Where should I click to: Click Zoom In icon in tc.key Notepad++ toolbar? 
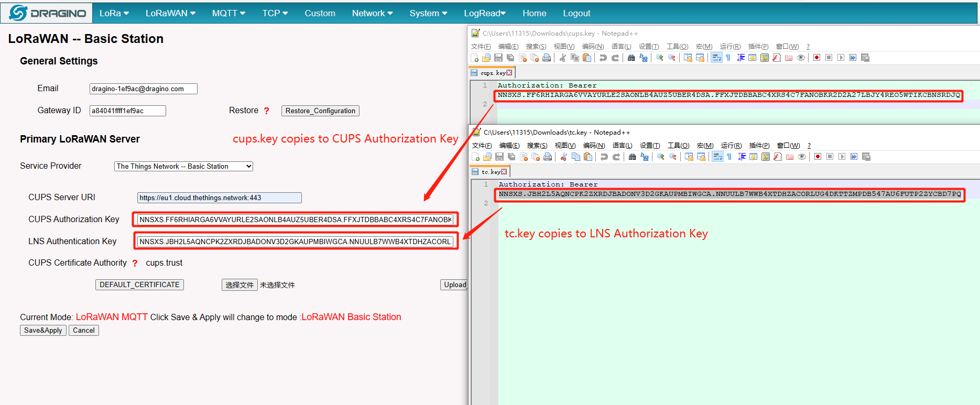click(x=661, y=157)
